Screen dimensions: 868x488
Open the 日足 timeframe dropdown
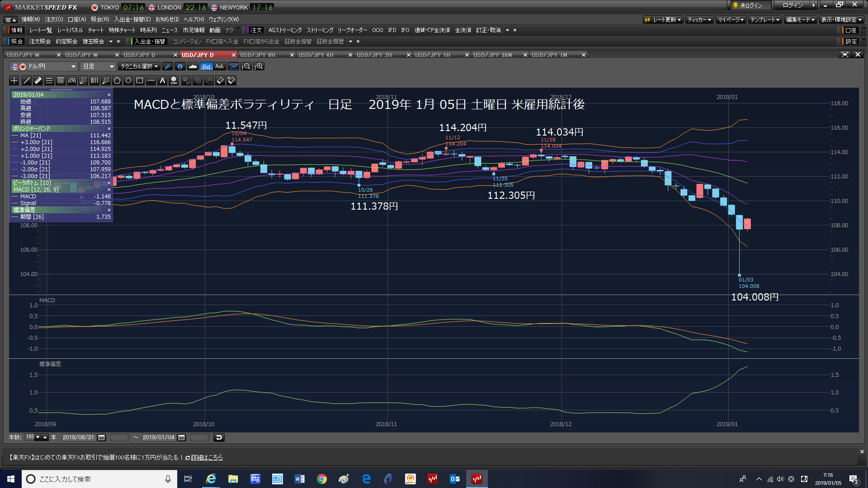98,66
